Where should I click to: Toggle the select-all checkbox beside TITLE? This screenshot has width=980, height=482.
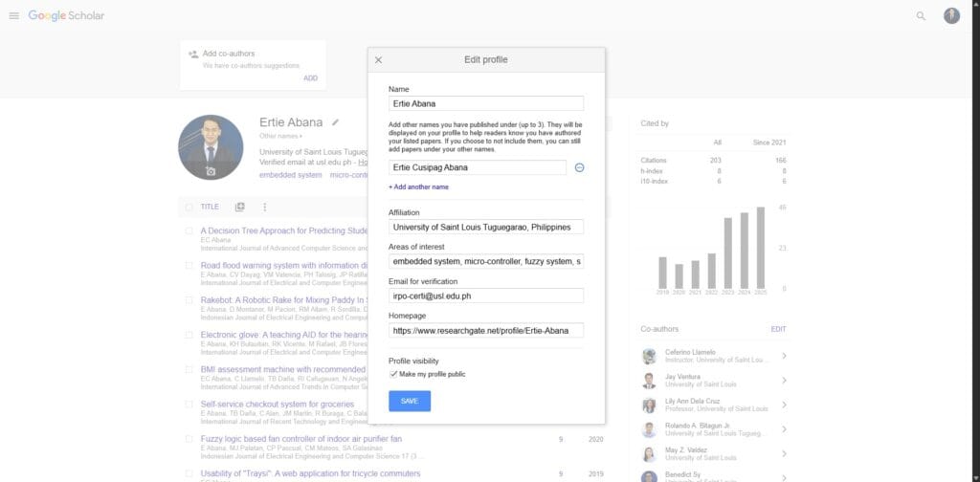click(189, 207)
